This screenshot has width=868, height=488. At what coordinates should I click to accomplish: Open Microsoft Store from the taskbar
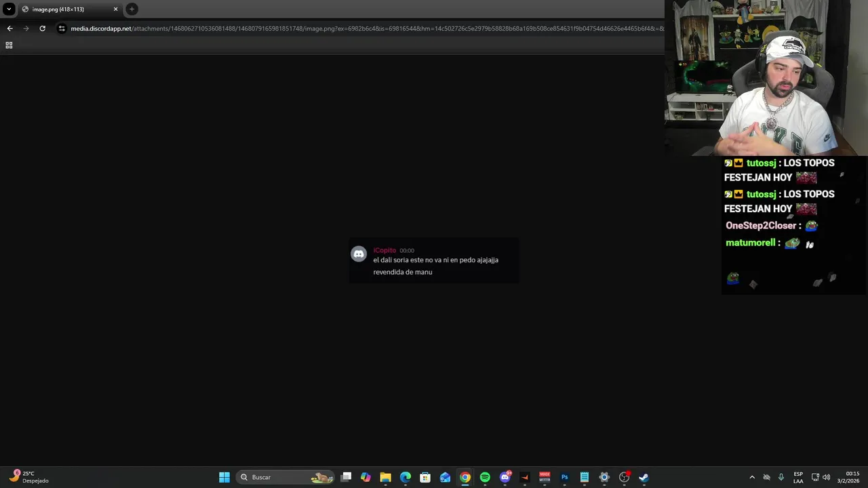click(x=425, y=477)
